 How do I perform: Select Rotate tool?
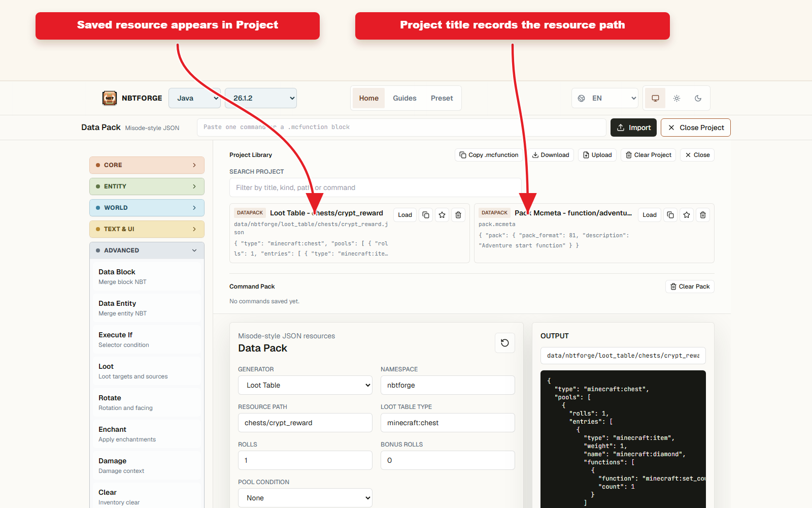point(147,402)
